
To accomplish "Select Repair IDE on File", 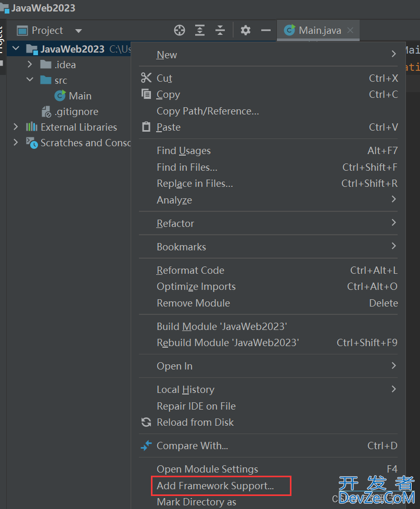I will coord(268,406).
